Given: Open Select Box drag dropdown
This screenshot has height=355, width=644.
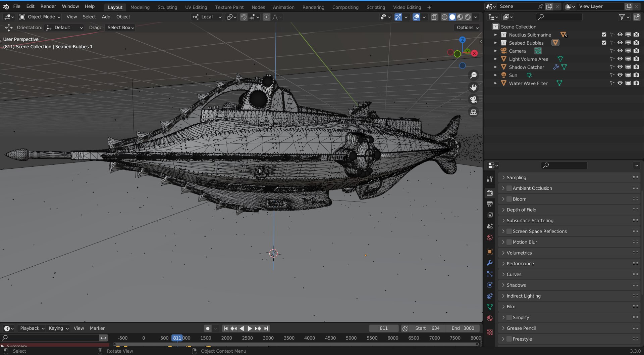Looking at the screenshot, I should [120, 28].
